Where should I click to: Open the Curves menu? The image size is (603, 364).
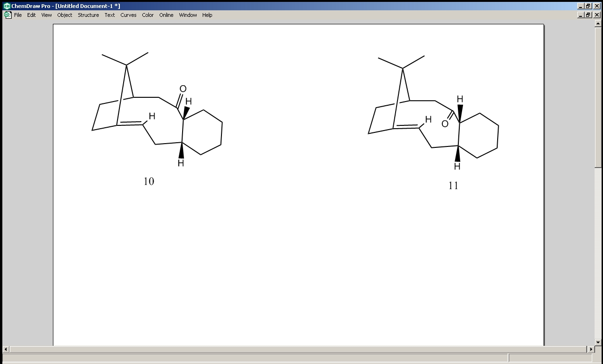(128, 15)
